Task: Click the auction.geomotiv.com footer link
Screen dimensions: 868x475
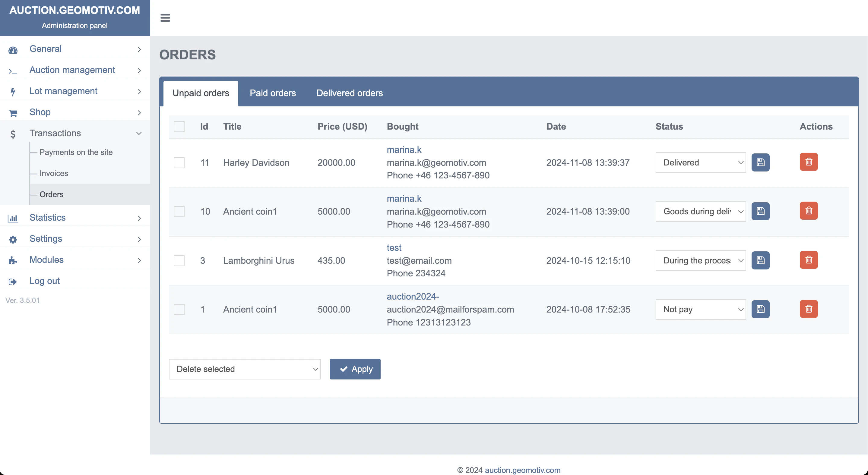Action: (522, 470)
